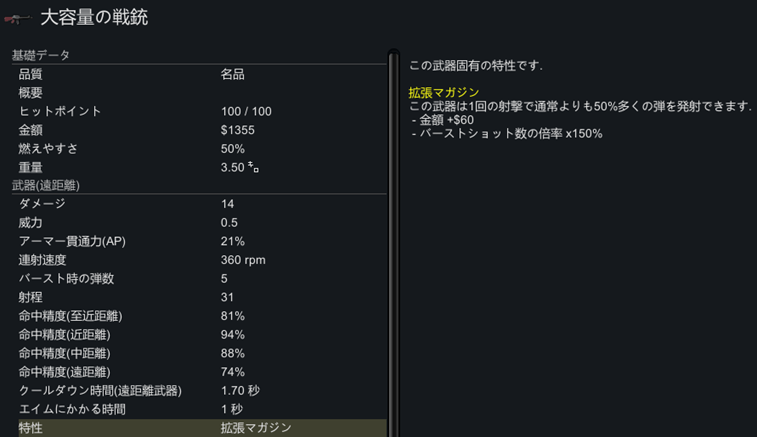Click the ダメージ 14 stat row

coord(202,204)
